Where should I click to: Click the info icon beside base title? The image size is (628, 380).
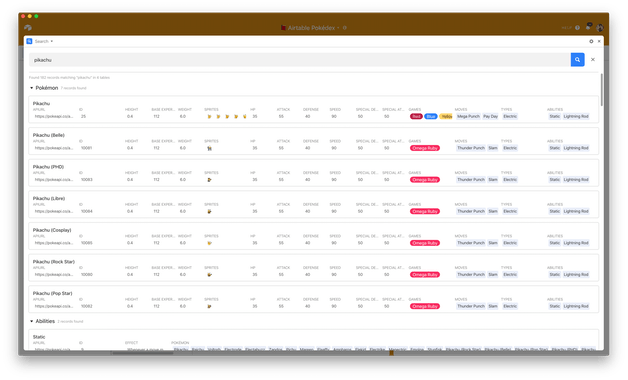344,28
